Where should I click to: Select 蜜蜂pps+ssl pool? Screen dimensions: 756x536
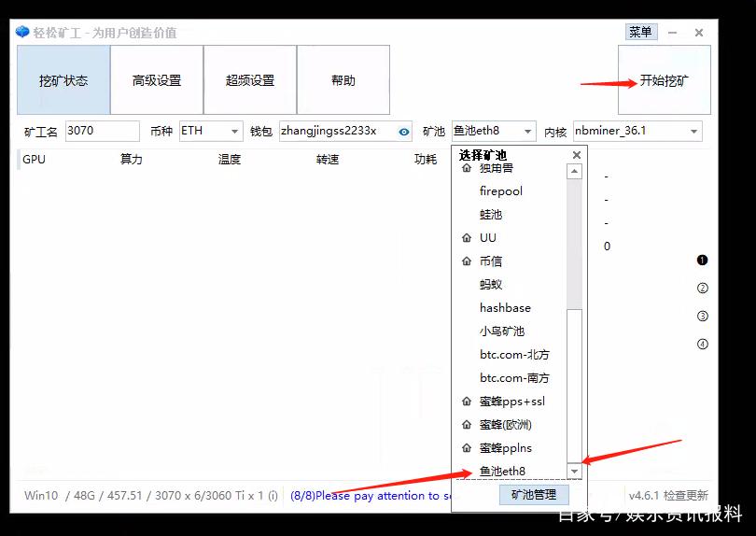coord(511,401)
